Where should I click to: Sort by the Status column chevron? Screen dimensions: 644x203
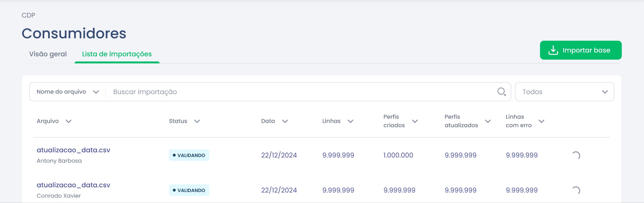coord(197,121)
